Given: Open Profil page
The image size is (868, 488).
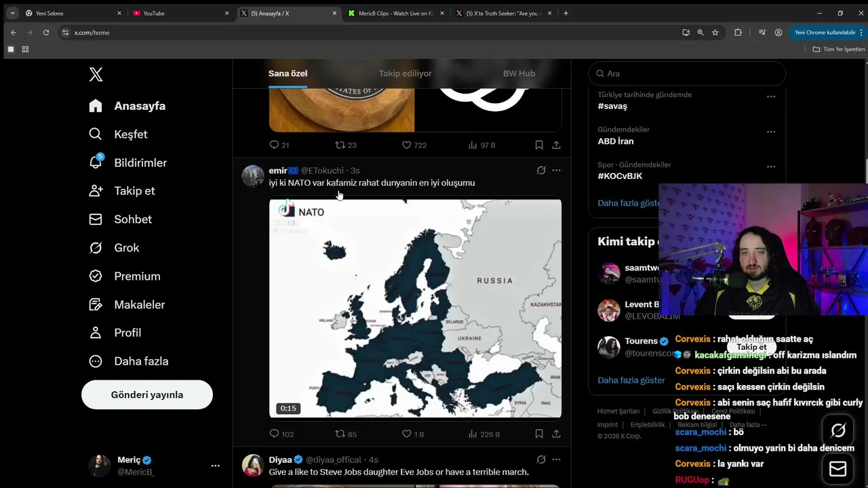Looking at the screenshot, I should (x=115, y=333).
